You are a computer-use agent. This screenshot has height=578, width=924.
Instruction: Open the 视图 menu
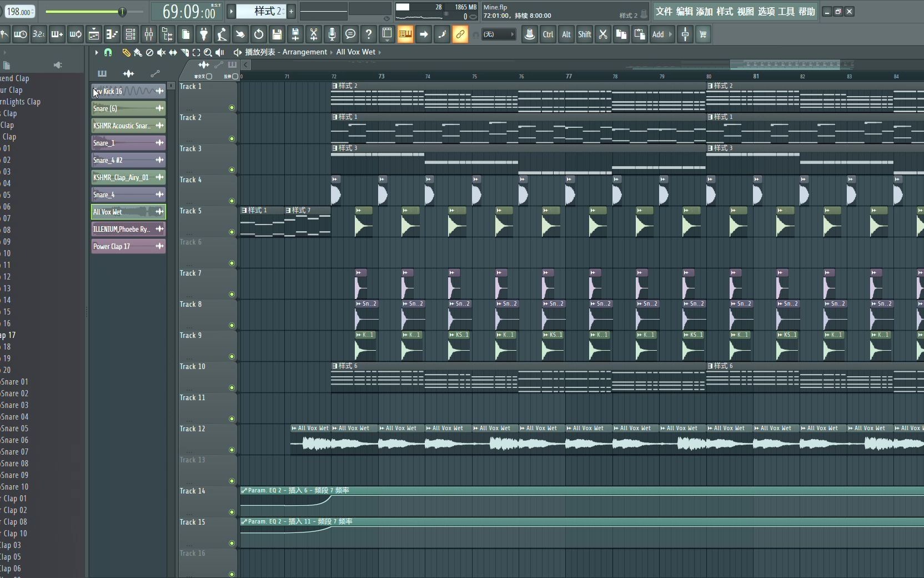point(745,12)
